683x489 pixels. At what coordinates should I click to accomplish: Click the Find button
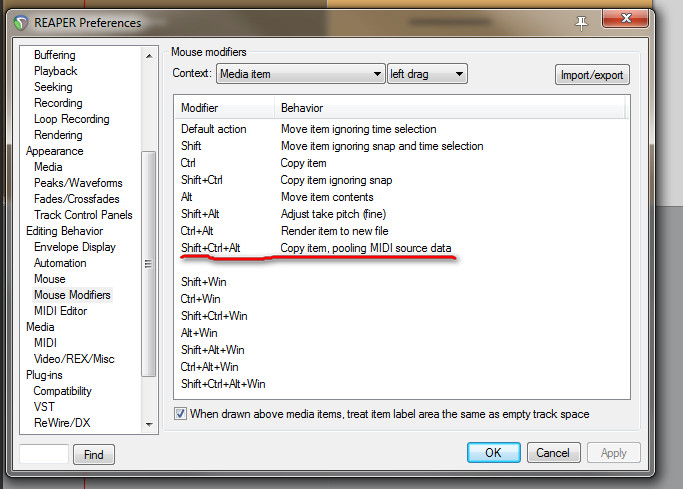[x=94, y=454]
